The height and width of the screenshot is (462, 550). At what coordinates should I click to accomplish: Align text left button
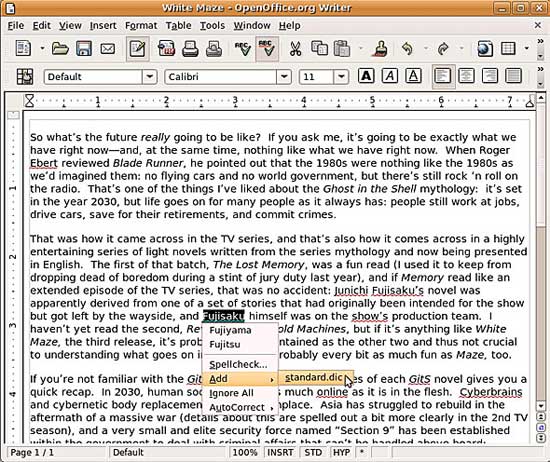443,76
